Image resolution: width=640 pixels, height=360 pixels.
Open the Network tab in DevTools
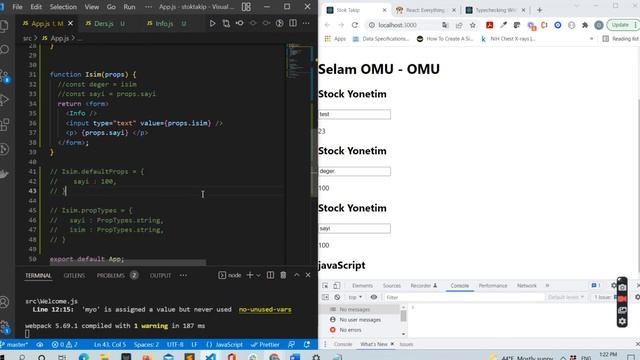[x=527, y=286]
